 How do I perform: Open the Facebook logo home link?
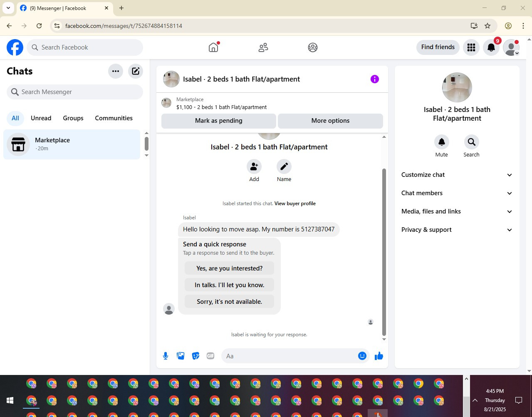[x=15, y=47]
